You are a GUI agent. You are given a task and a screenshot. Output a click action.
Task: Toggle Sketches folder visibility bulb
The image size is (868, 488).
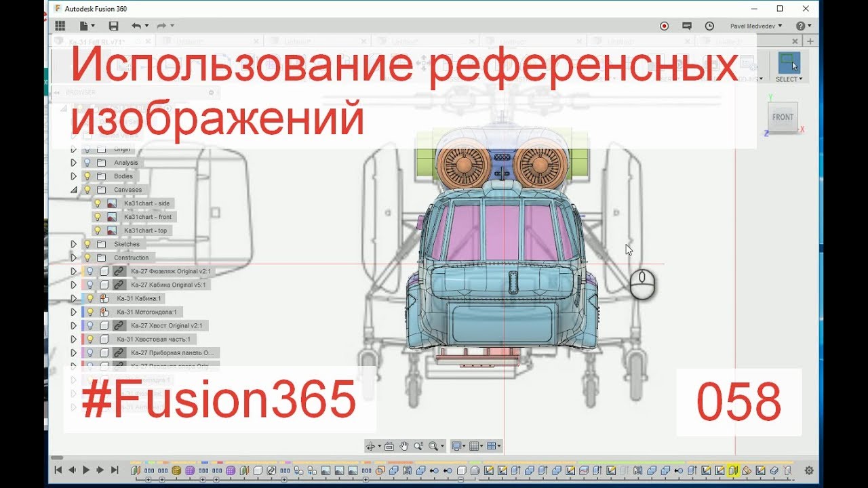click(x=87, y=244)
